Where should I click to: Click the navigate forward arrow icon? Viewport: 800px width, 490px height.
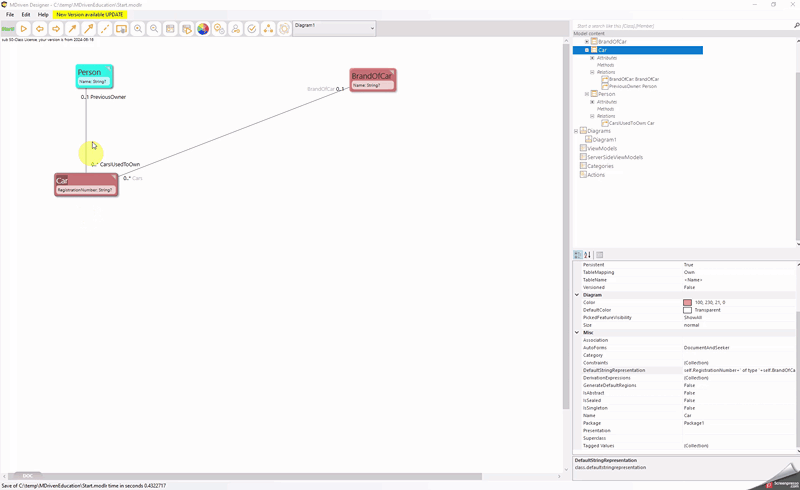click(x=56, y=29)
